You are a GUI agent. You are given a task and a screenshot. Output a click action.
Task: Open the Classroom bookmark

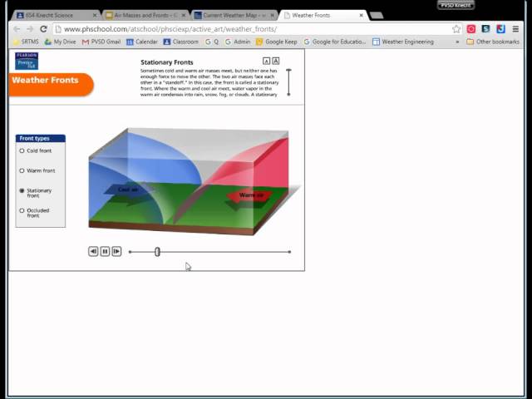181,42
